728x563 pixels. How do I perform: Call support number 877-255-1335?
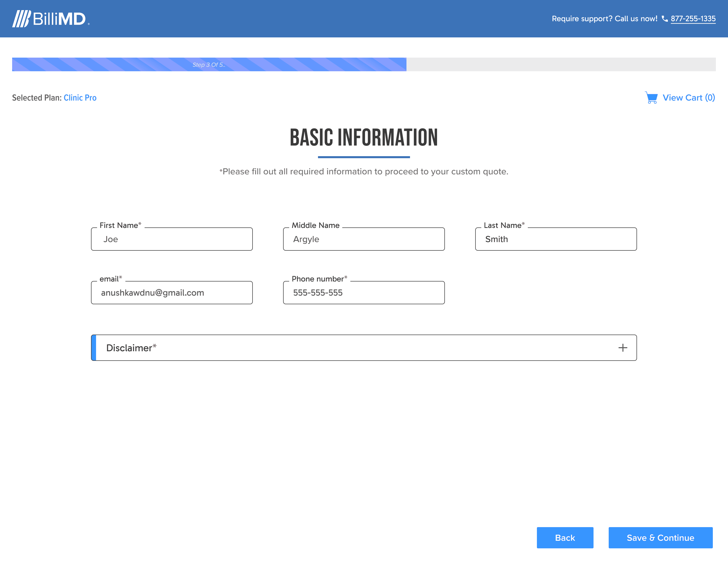(693, 19)
